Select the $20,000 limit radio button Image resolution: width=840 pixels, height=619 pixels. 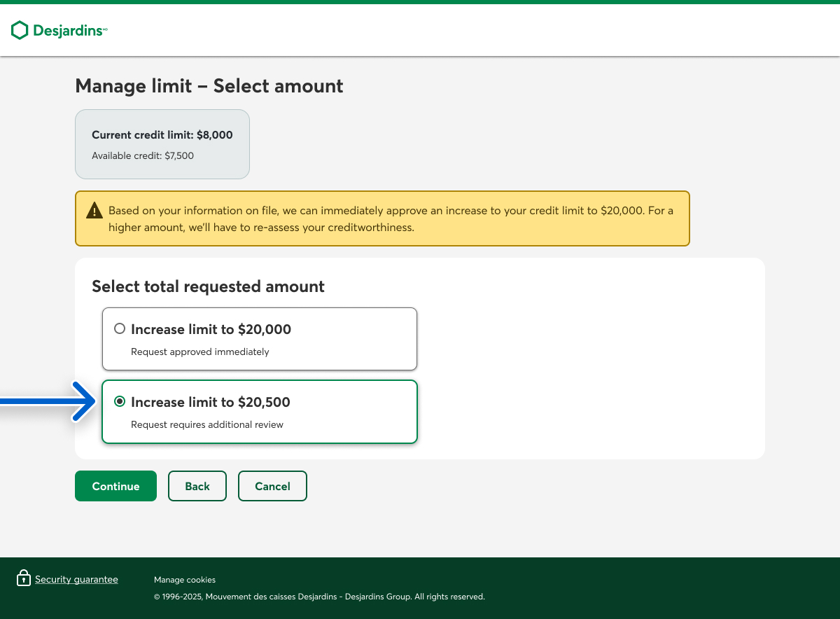coord(120,329)
